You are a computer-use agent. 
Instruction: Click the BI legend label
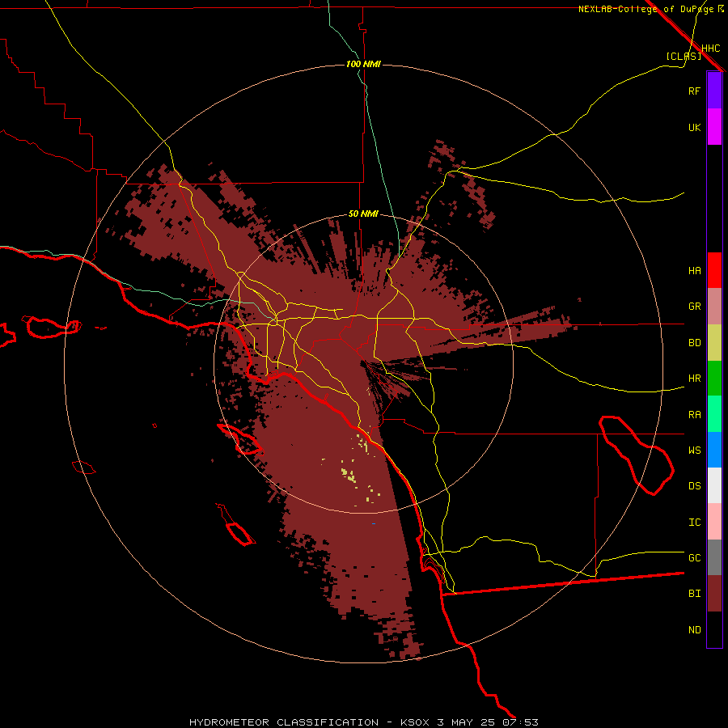pyautogui.click(x=694, y=594)
